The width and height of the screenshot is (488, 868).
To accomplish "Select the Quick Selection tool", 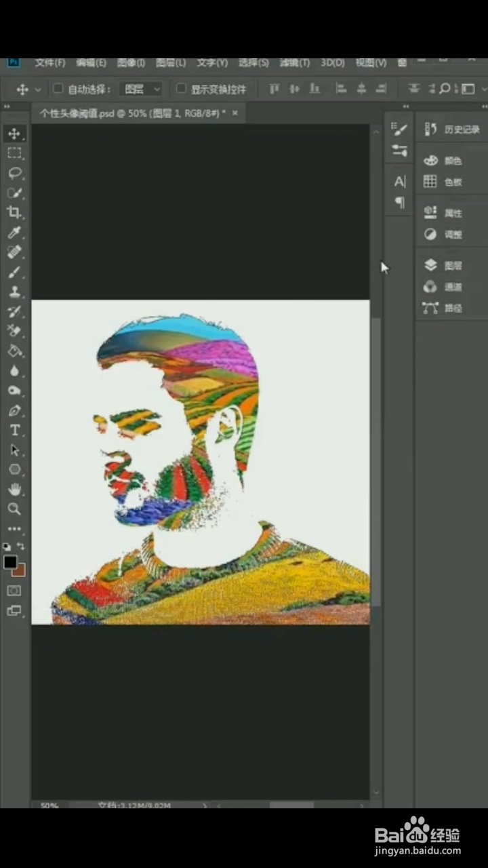I will tap(14, 193).
